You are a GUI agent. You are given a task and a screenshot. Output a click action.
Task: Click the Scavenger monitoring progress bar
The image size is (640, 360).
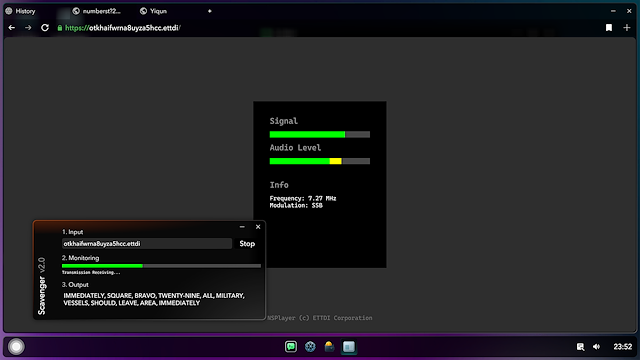coord(161,266)
